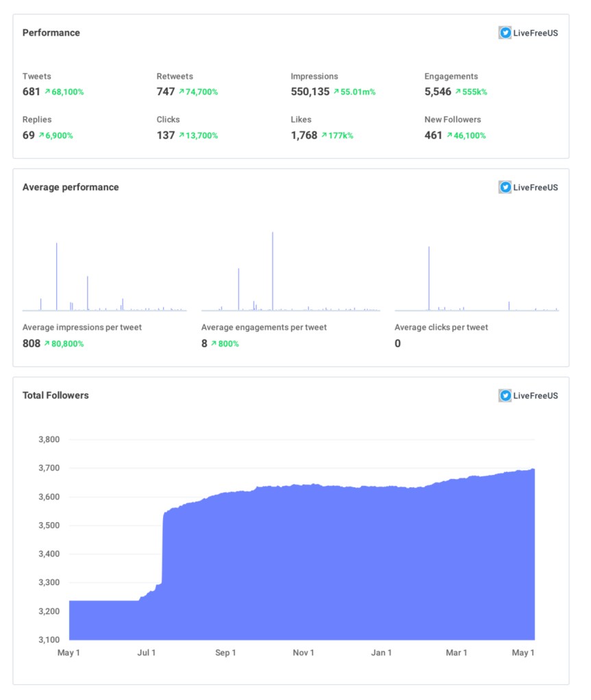Click the Likes count 1,768
Viewport: 591px width, 700px height.
point(303,135)
